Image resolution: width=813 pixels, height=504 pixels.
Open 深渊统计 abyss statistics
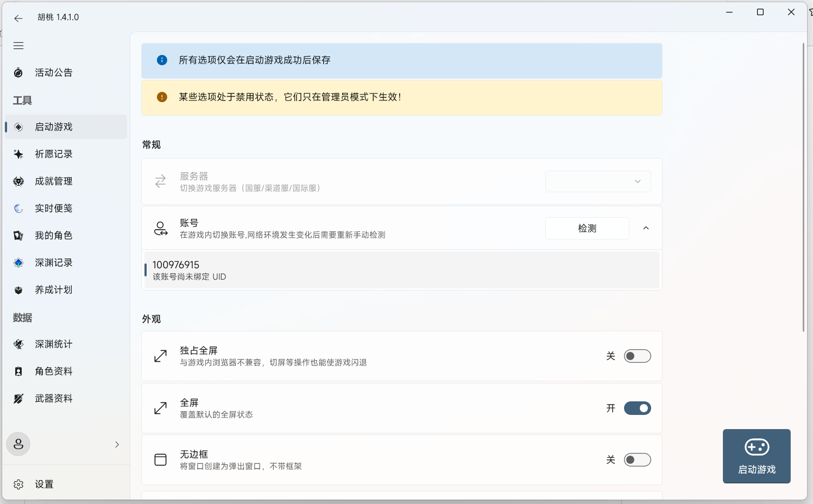point(53,344)
